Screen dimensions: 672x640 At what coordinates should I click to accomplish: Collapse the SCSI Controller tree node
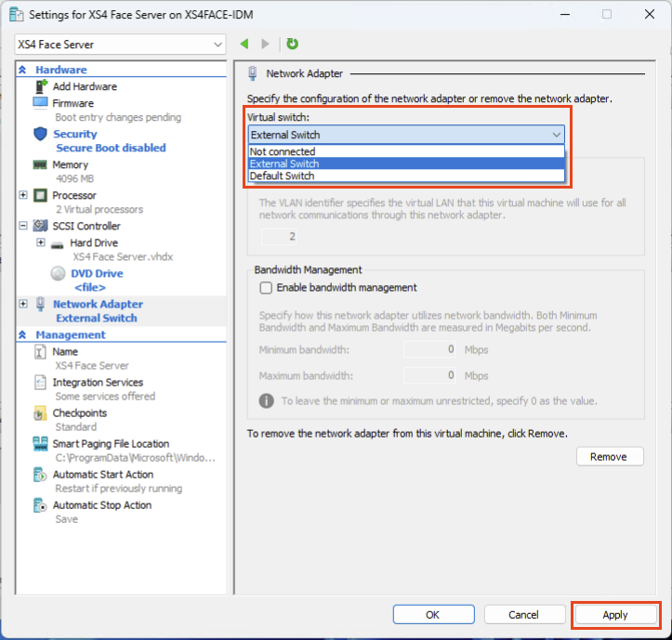[x=23, y=226]
